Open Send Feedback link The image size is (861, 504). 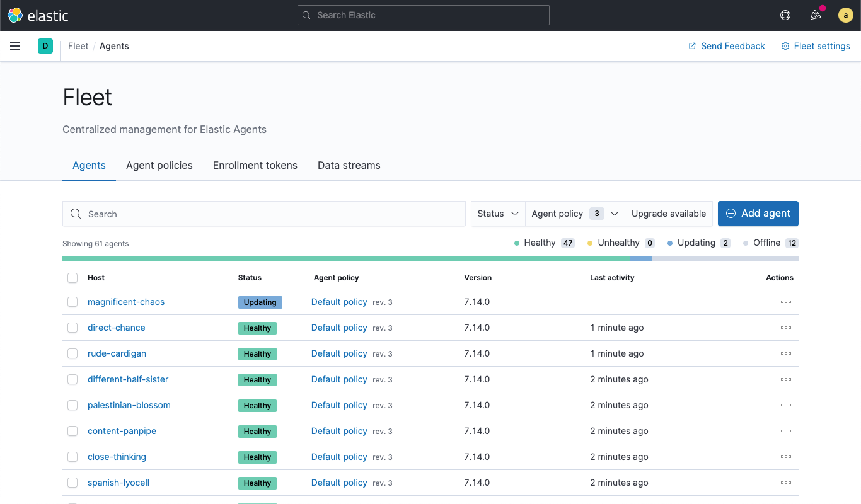(x=727, y=46)
